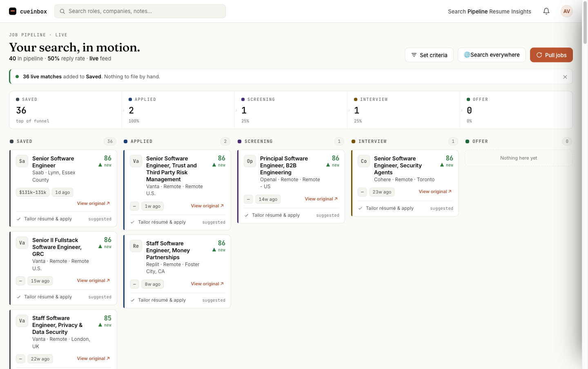Click the Nothing here yet placeholder

click(x=519, y=158)
